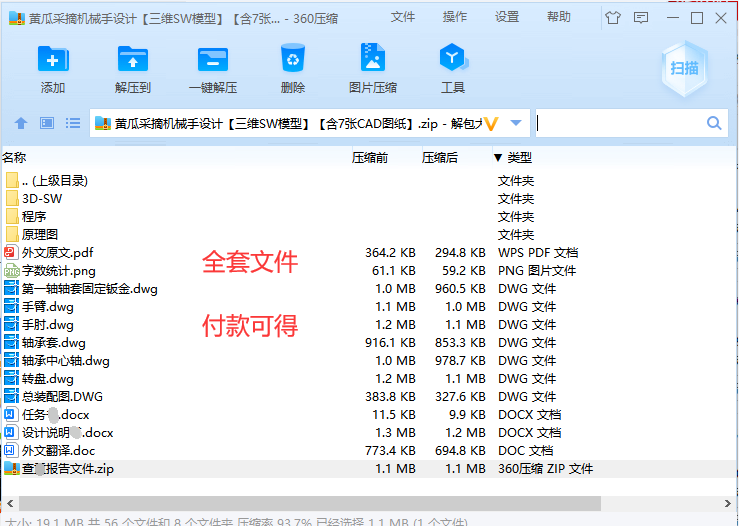Click the 327.6 KB compressed size cell
Image resolution: width=739 pixels, height=526 pixels.
[460, 396]
